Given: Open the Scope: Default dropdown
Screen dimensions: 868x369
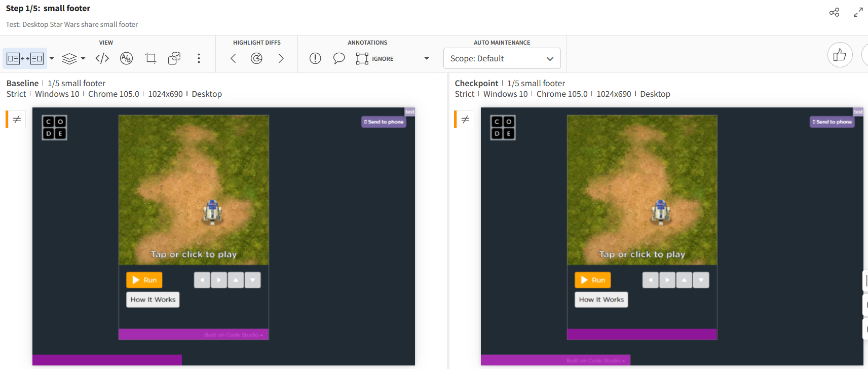Looking at the screenshot, I should click(x=502, y=58).
